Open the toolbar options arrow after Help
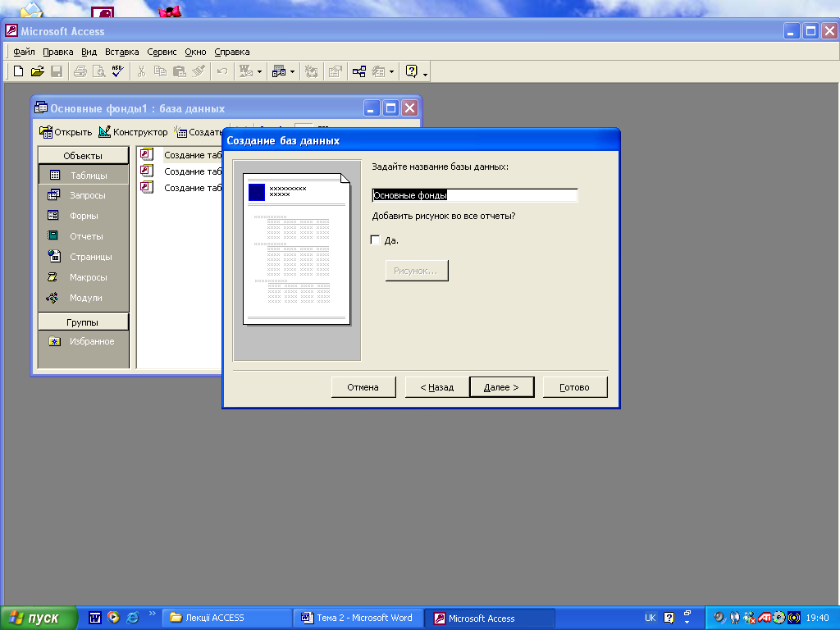 pyautogui.click(x=426, y=75)
